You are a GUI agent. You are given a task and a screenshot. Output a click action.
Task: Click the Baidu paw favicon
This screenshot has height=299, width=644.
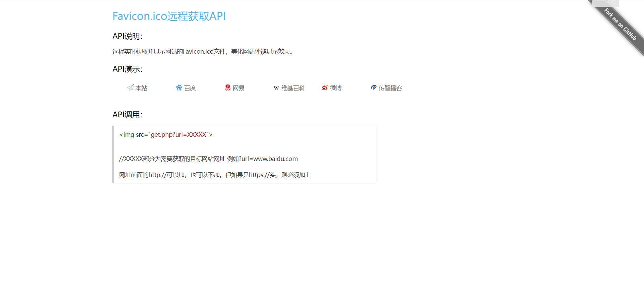[179, 87]
